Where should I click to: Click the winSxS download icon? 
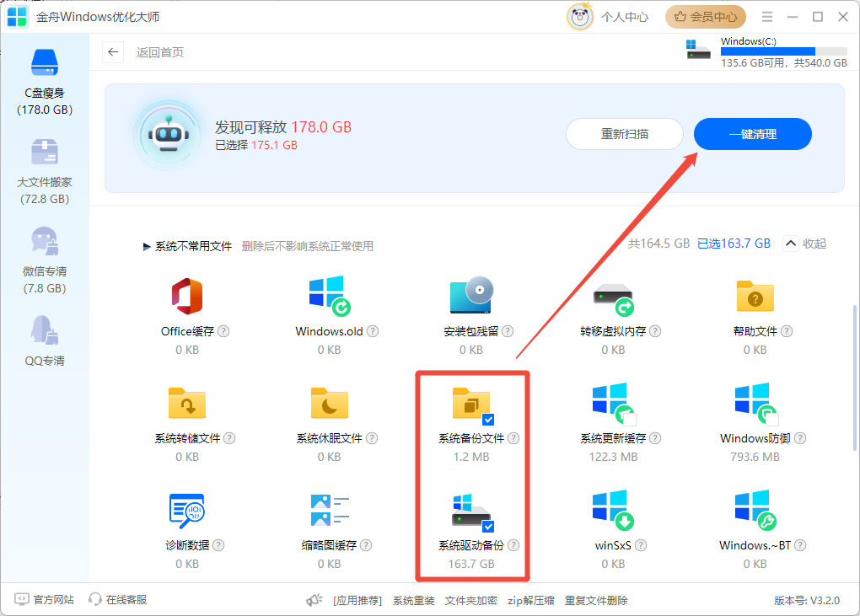(613, 510)
